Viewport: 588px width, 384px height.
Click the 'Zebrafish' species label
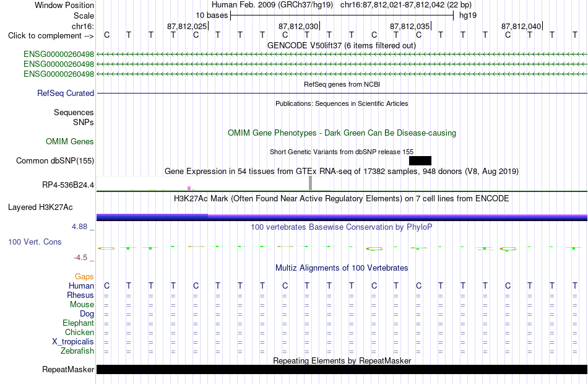77,351
